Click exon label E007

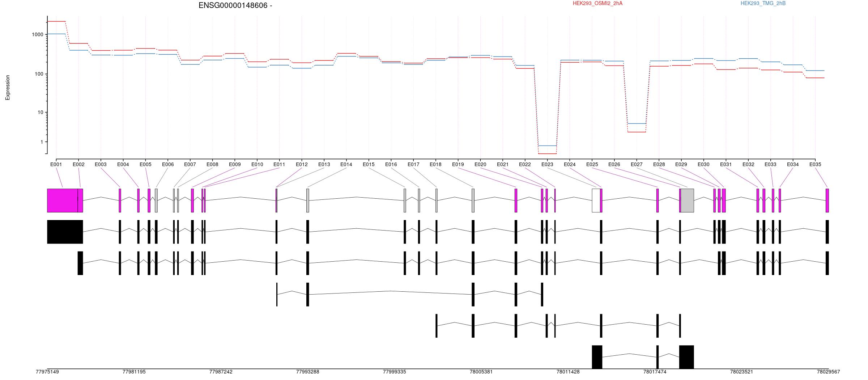coord(190,164)
